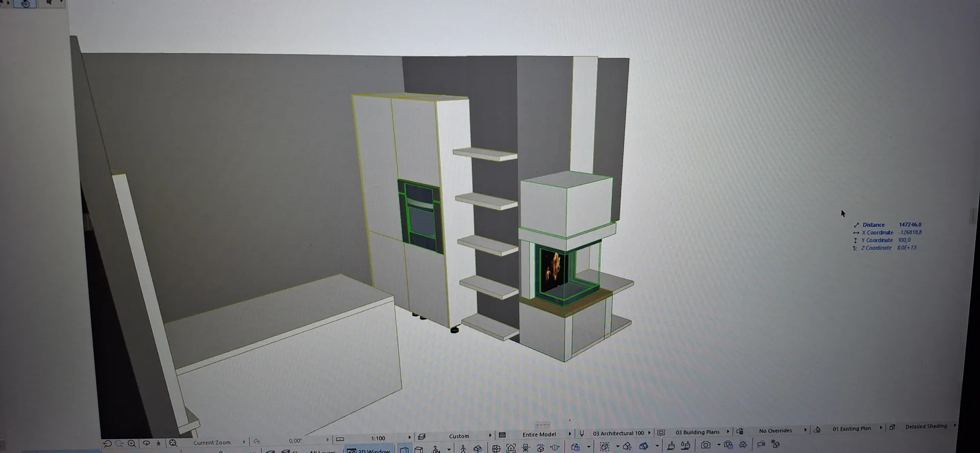Click the Zoom In magnifier icon
The width and height of the screenshot is (980, 453).
pyautogui.click(x=132, y=444)
